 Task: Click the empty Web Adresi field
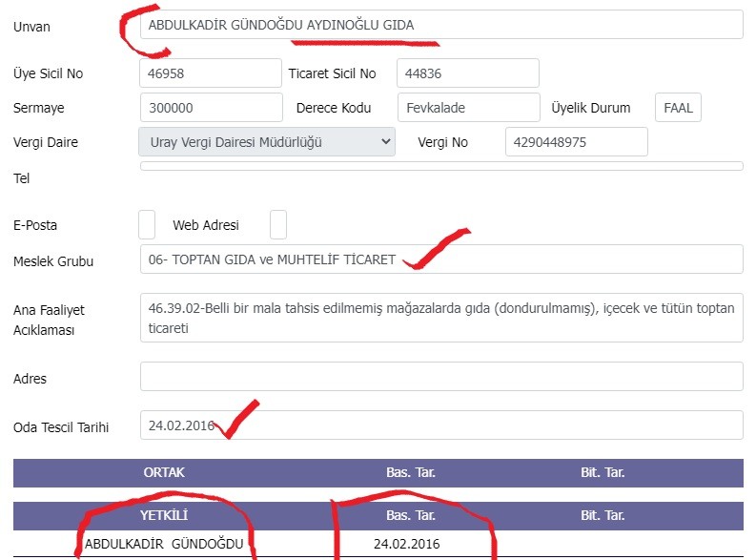pyautogui.click(x=278, y=225)
